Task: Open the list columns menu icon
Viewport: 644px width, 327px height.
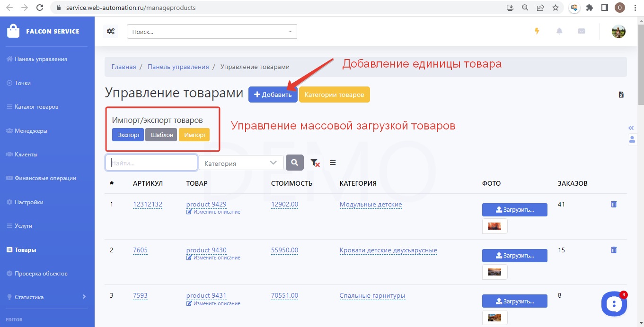Action: pos(333,163)
